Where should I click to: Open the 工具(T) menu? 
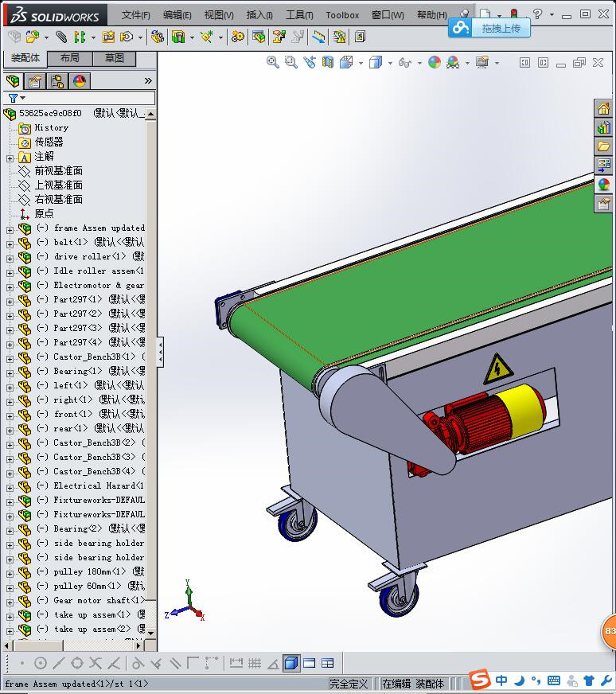click(299, 15)
